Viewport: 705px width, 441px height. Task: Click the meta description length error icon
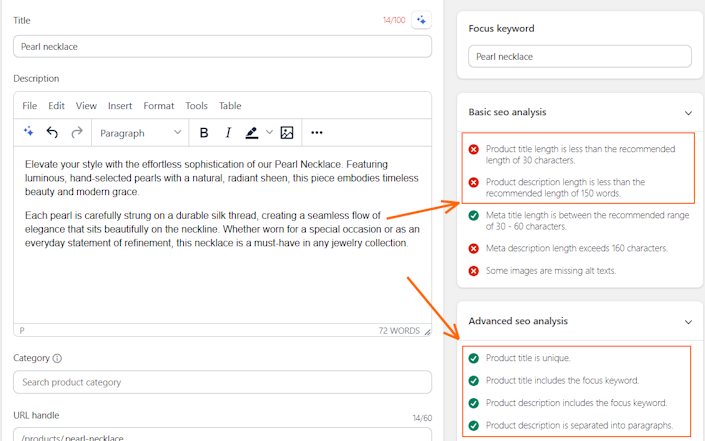click(x=473, y=248)
